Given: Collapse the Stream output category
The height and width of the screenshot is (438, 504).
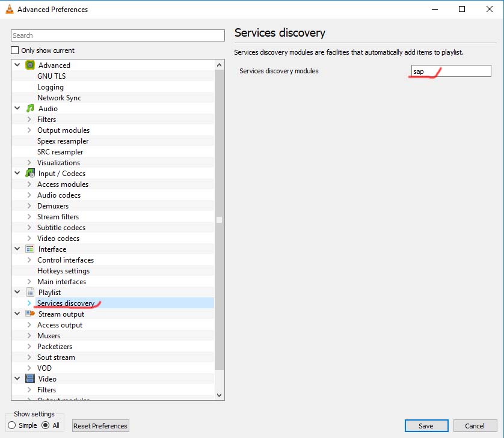Looking at the screenshot, I should point(17,314).
